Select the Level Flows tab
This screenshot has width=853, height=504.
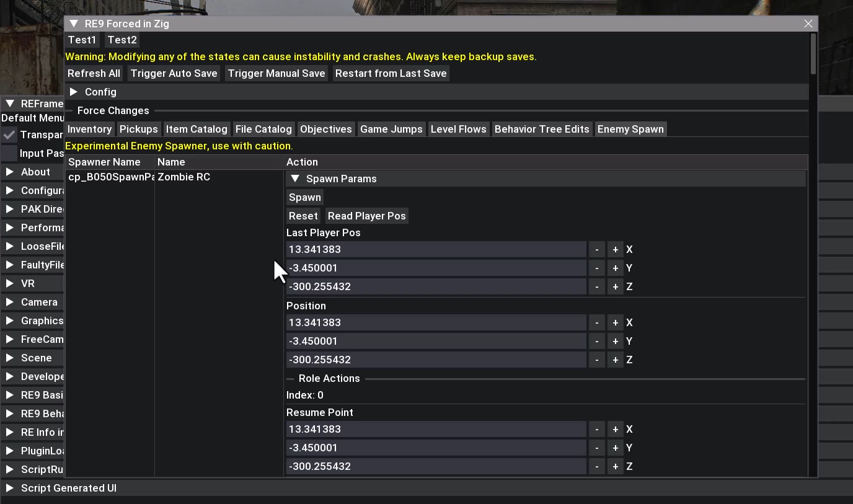point(459,129)
